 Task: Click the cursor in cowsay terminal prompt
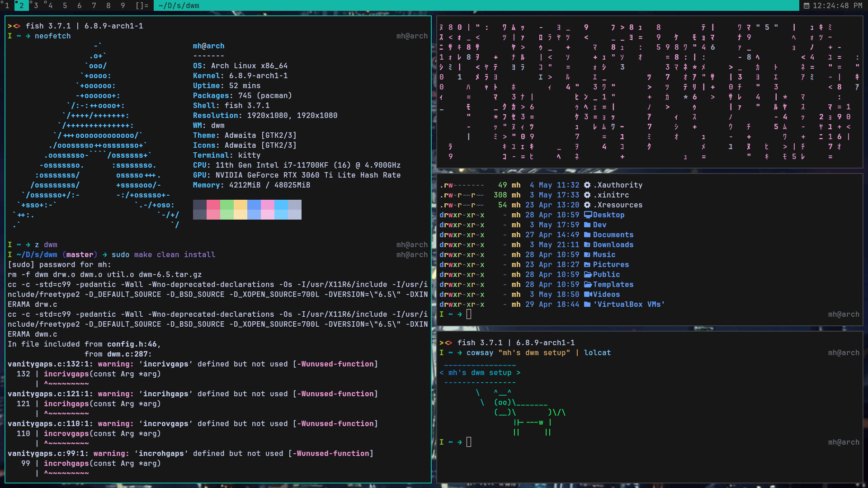(x=469, y=442)
